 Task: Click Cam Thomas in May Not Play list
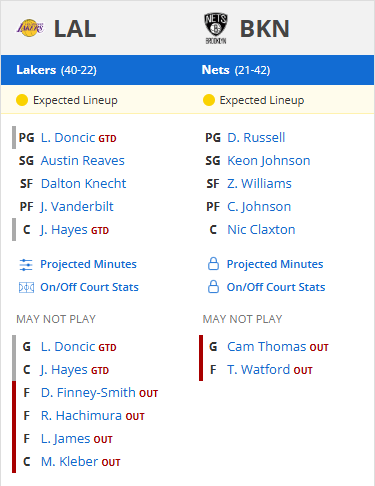[266, 347]
